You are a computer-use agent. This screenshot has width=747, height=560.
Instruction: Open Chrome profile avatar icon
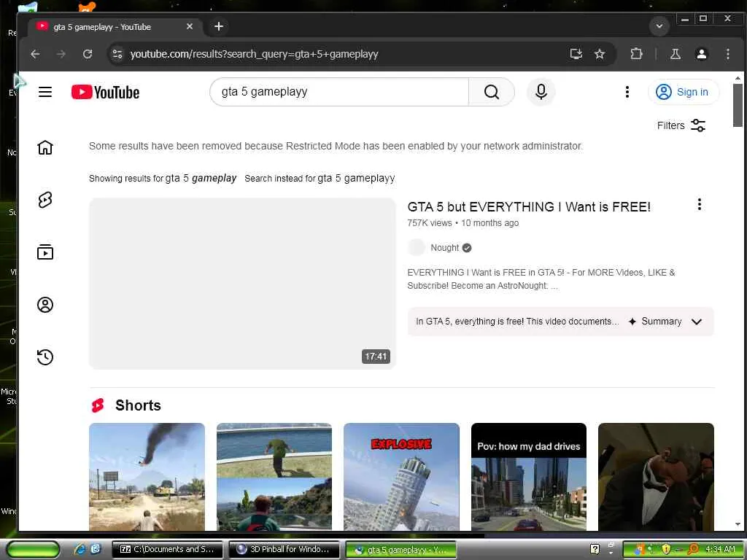tap(701, 54)
